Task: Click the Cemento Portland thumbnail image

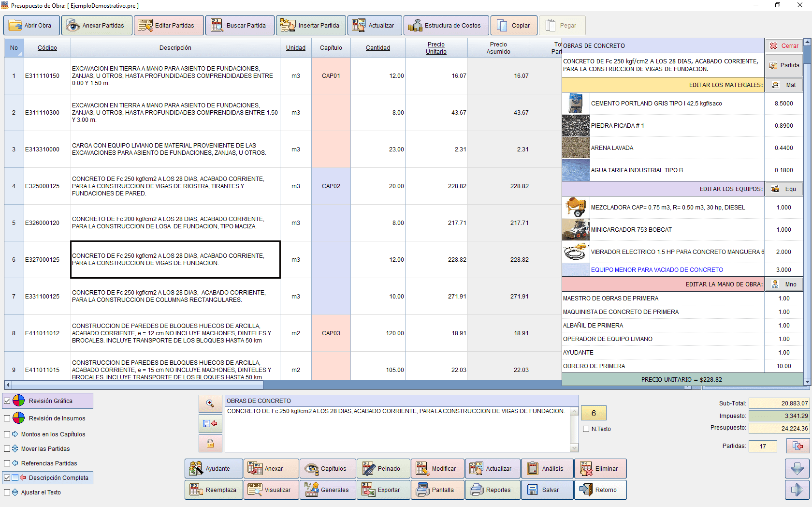Action: coord(575,103)
